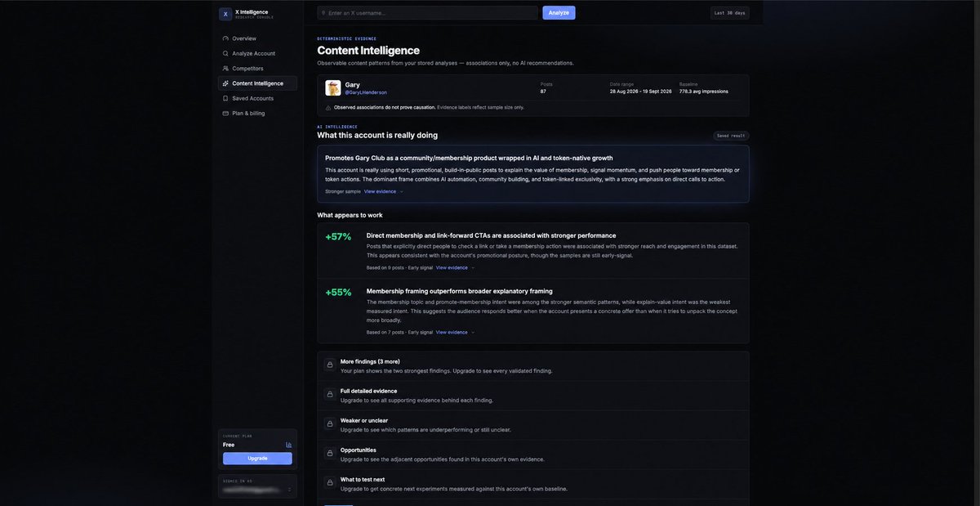
Task: Open the Plan & billing label
Action: pyautogui.click(x=248, y=114)
